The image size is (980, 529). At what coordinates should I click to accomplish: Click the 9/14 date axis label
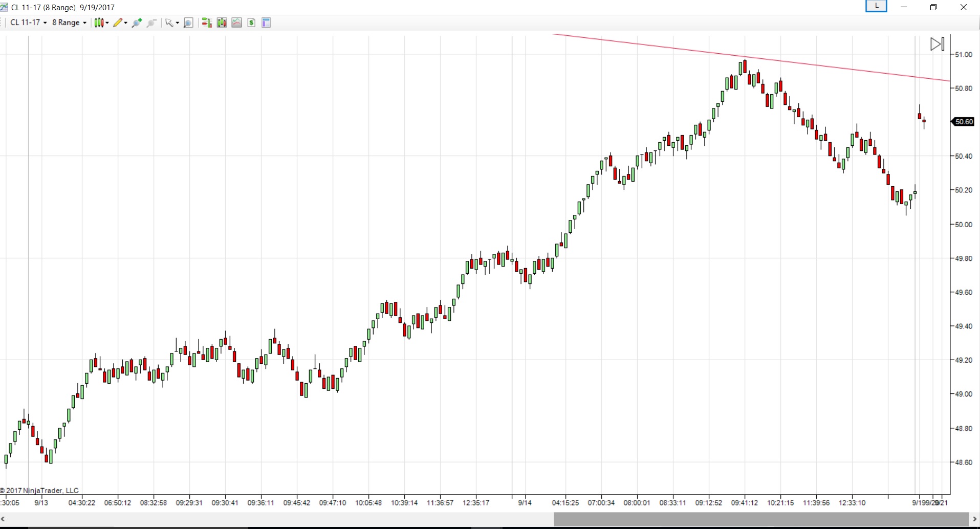coord(525,503)
